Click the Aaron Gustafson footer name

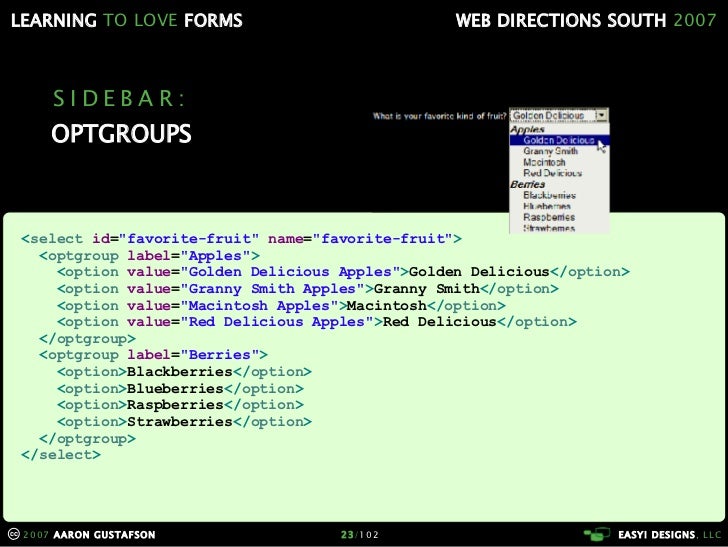(x=104, y=534)
